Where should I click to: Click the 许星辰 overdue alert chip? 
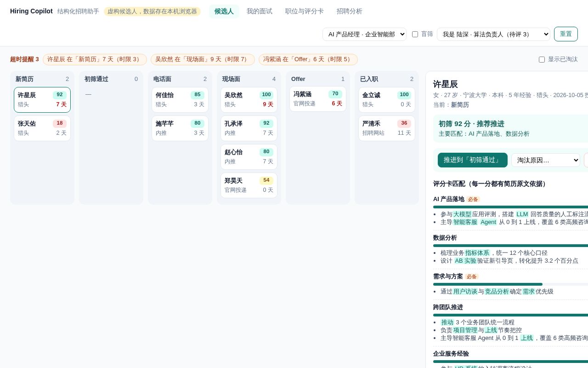pos(95,59)
